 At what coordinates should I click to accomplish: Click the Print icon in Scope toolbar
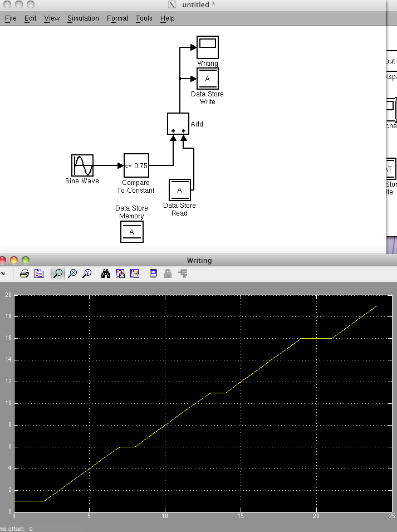[x=24, y=274]
